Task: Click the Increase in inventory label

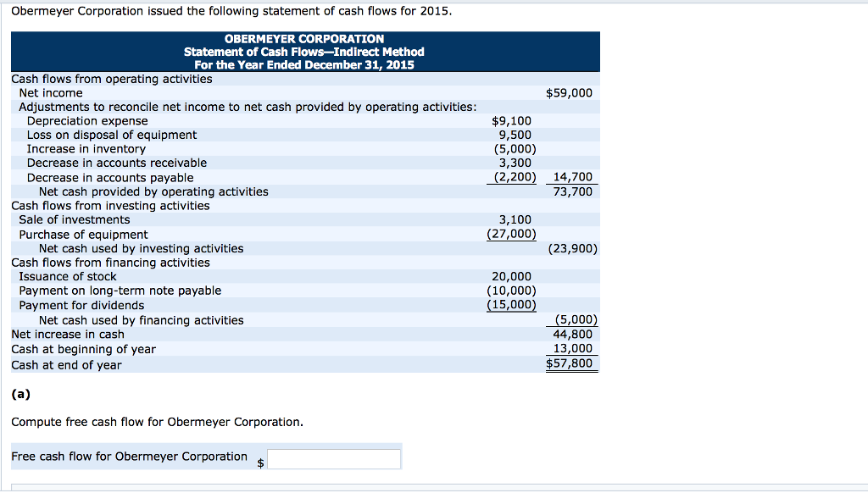Action: point(86,149)
